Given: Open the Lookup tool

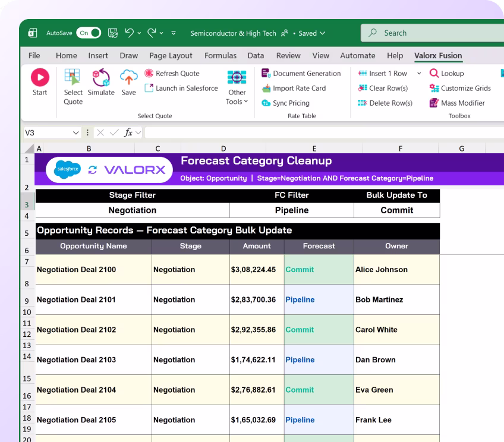Looking at the screenshot, I should 447,73.
